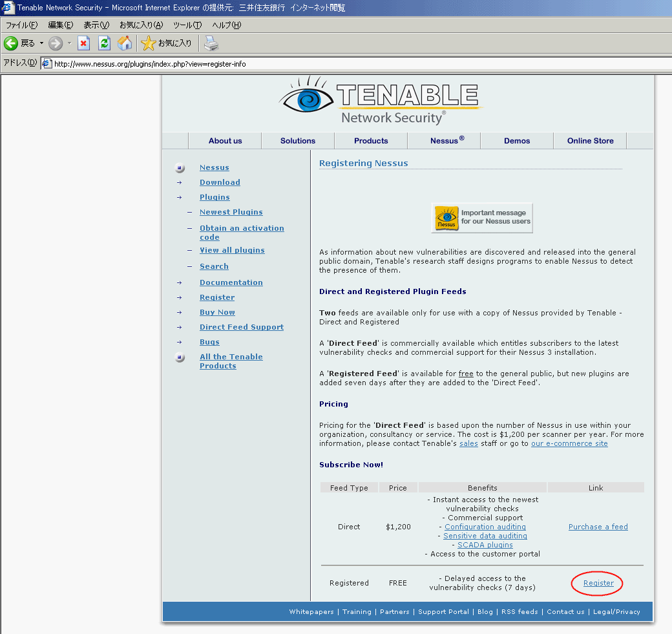This screenshot has width=672, height=634.
Task: Select the Solutions navigation tab
Action: [x=298, y=141]
